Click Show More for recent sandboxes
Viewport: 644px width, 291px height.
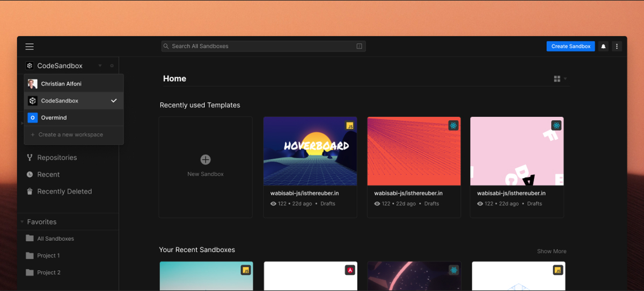552,251
